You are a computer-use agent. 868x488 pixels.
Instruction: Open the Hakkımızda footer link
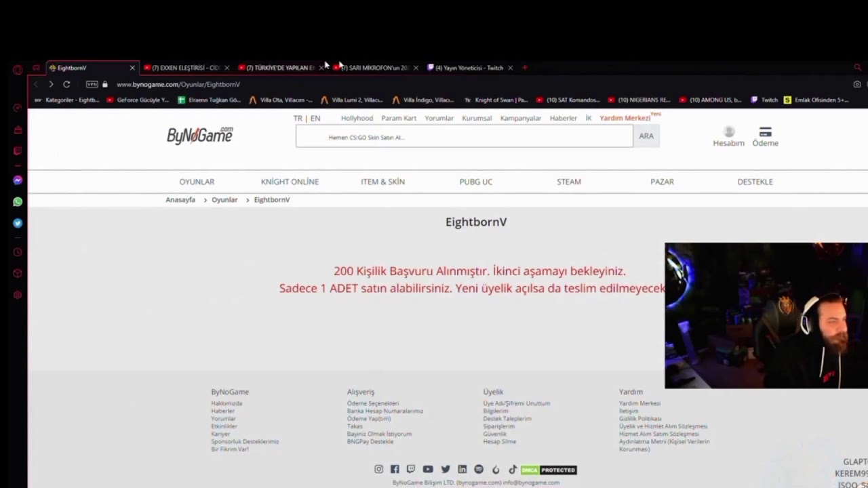pos(226,403)
